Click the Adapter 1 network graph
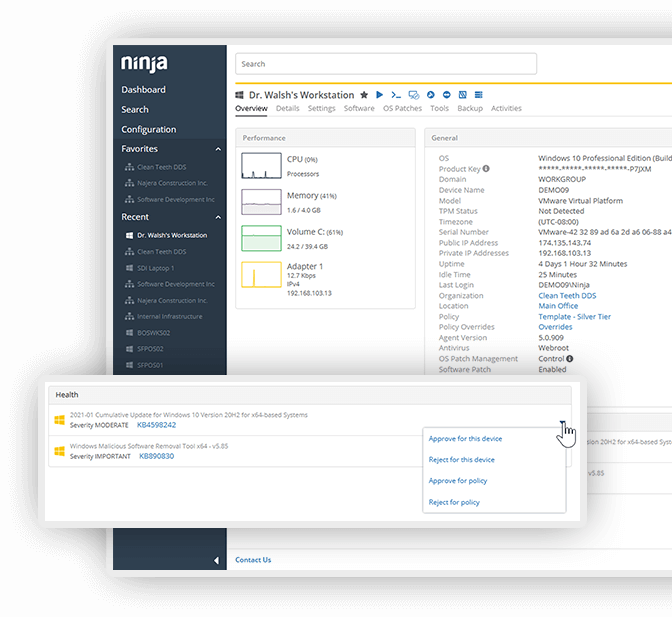The width and height of the screenshot is (672, 617). click(261, 274)
